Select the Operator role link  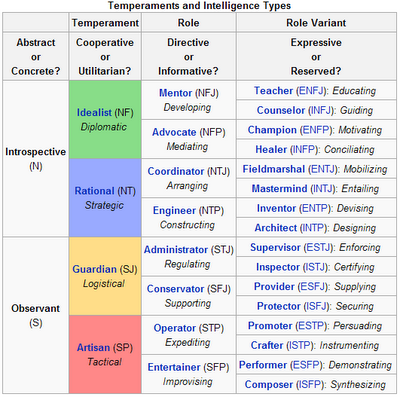pyautogui.click(x=175, y=328)
